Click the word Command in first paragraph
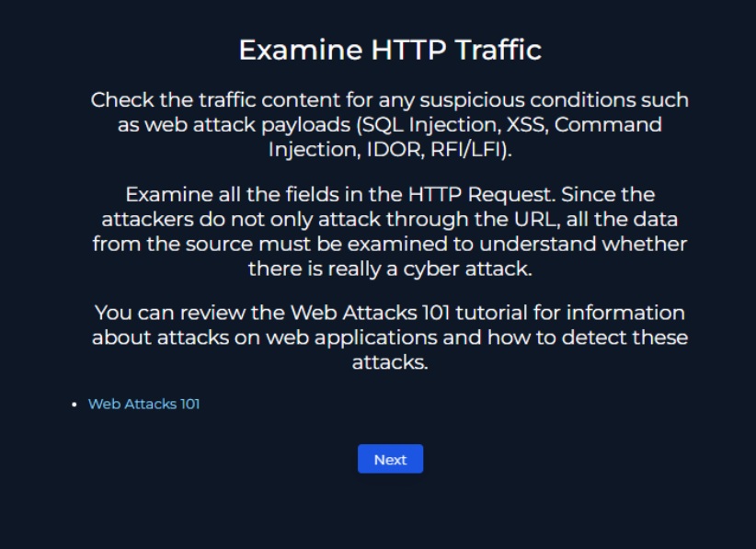 click(x=608, y=125)
